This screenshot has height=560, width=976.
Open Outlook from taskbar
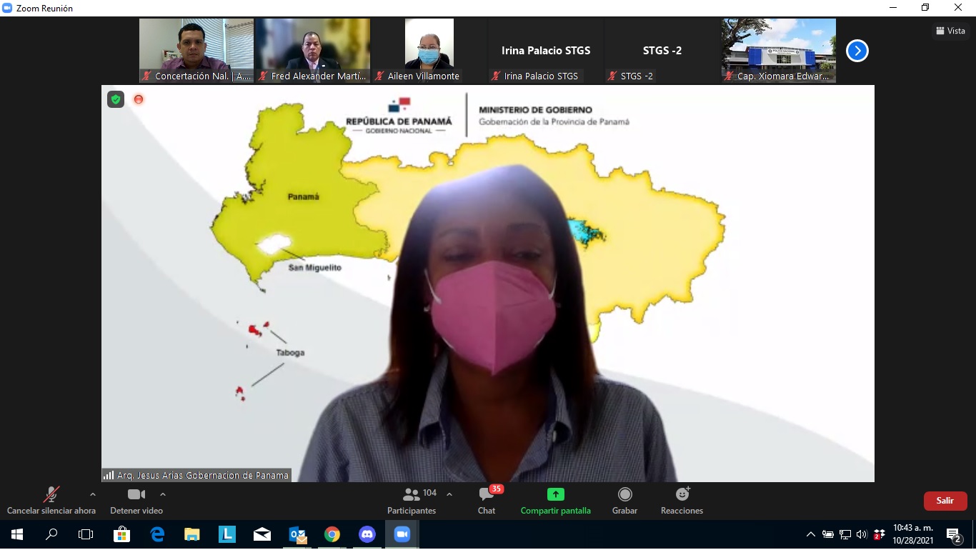coord(297,534)
